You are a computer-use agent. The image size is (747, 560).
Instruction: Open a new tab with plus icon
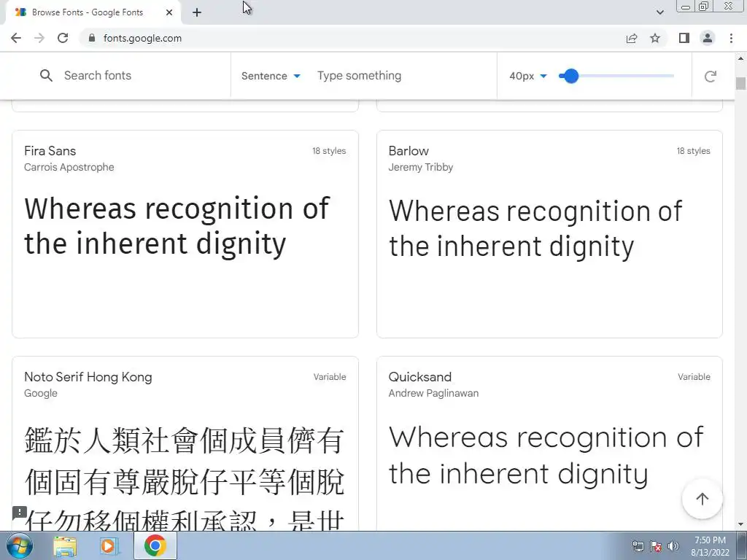pos(197,12)
